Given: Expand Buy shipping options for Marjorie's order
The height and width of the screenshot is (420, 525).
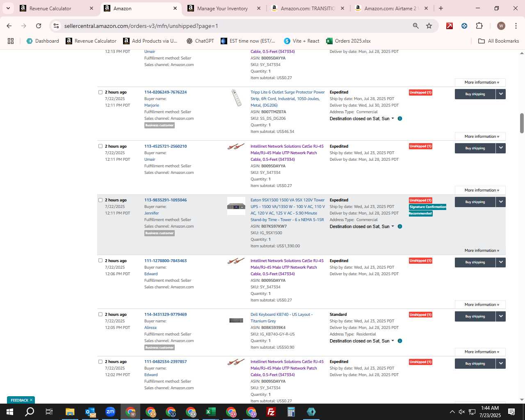Looking at the screenshot, I should tap(501, 94).
